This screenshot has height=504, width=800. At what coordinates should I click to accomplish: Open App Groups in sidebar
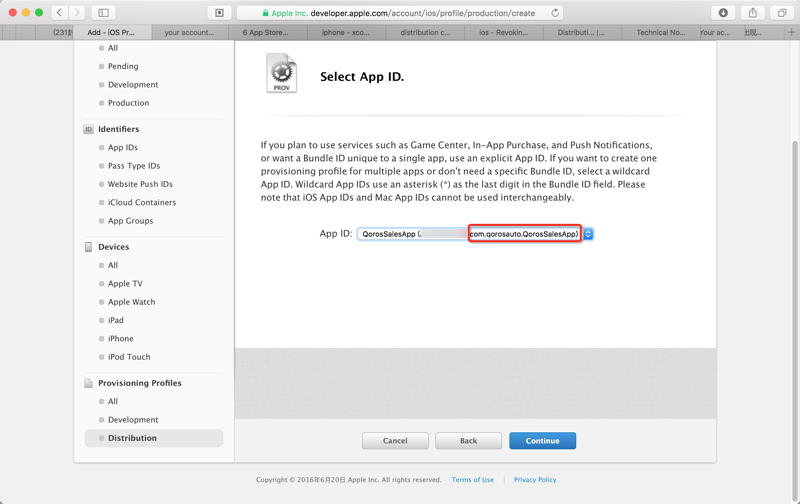point(131,221)
